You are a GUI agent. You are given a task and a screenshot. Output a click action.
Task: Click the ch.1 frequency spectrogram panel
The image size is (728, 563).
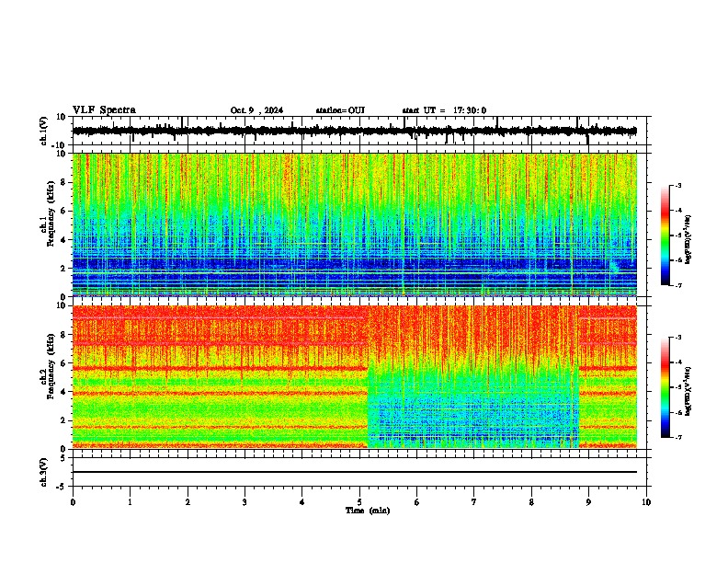tap(355, 224)
